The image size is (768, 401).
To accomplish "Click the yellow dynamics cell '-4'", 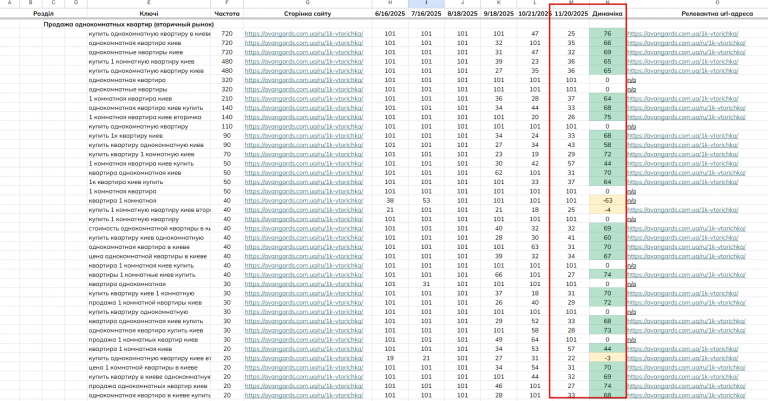I will click(x=607, y=210).
